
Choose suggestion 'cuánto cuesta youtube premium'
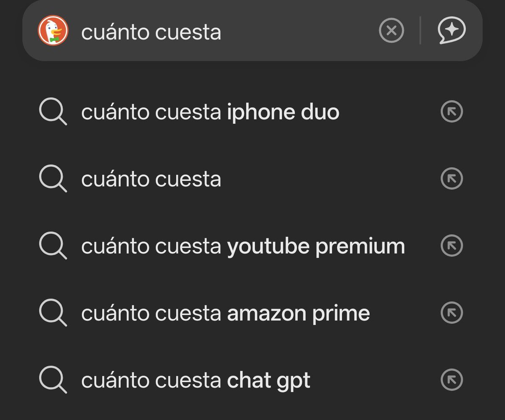pos(252,246)
